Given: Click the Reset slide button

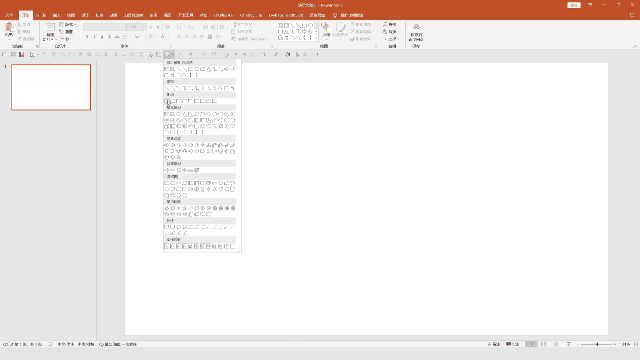Looking at the screenshot, I should click(x=66, y=31).
